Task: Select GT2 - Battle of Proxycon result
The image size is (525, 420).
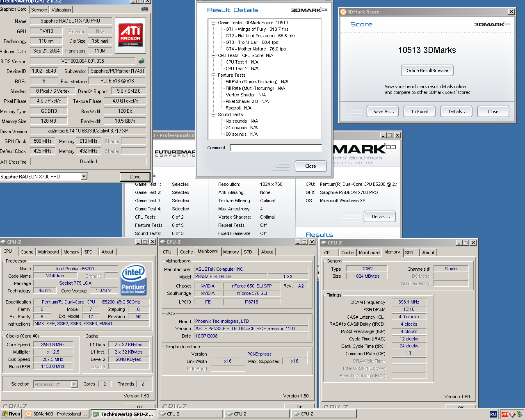Action: [x=260, y=36]
